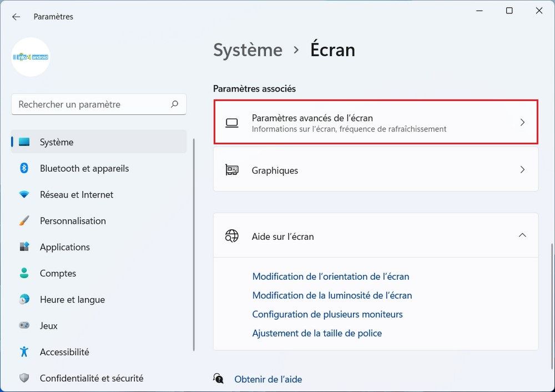The height and width of the screenshot is (392, 555).
Task: Click the Graphiques GPU icon
Action: [231, 169]
